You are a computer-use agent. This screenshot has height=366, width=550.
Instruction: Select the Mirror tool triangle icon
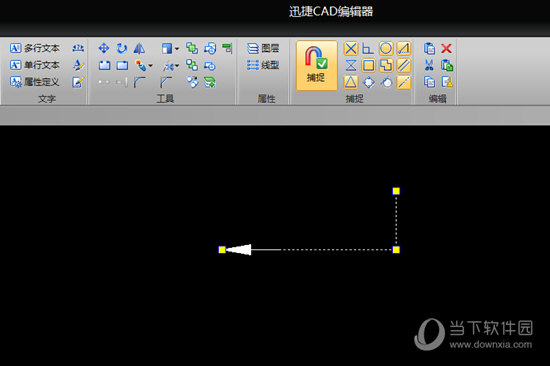coord(139,48)
